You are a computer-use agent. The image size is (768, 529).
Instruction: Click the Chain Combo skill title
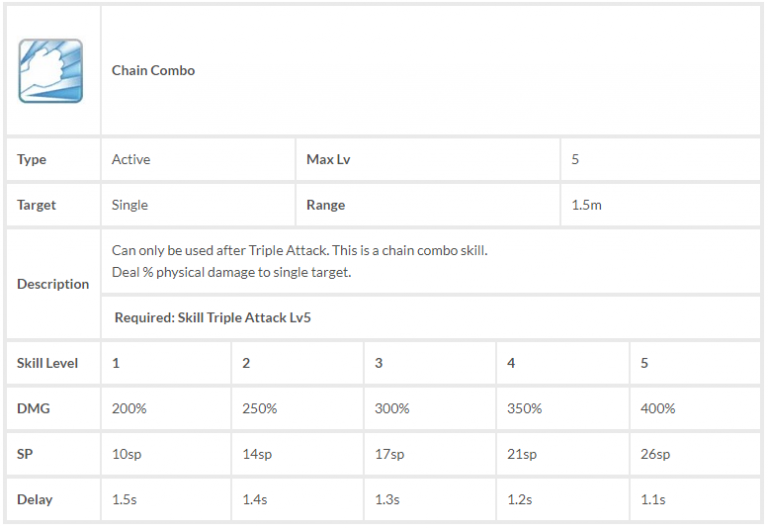click(153, 71)
